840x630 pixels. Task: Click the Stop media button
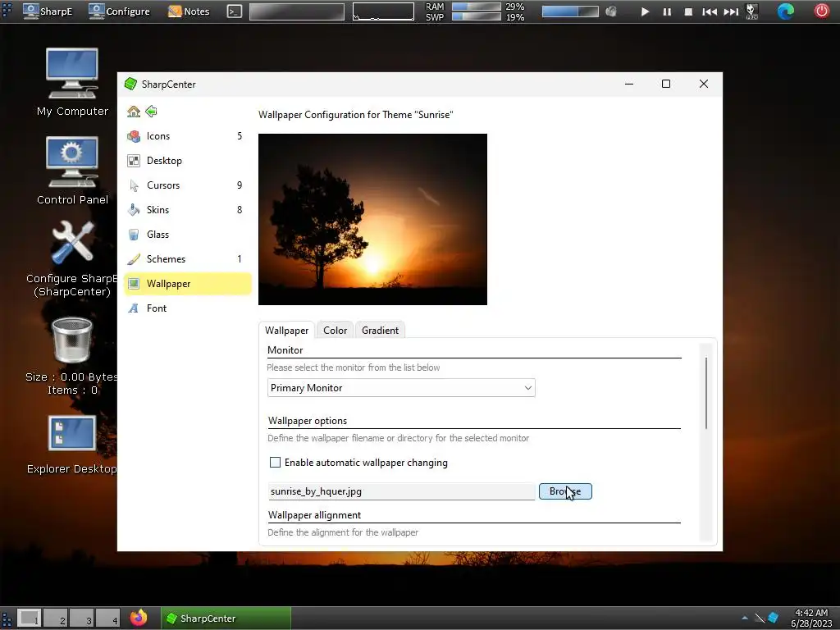[688, 11]
